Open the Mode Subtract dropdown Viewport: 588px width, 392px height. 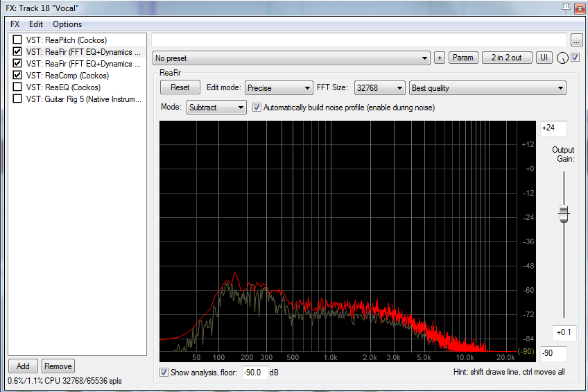click(x=216, y=108)
